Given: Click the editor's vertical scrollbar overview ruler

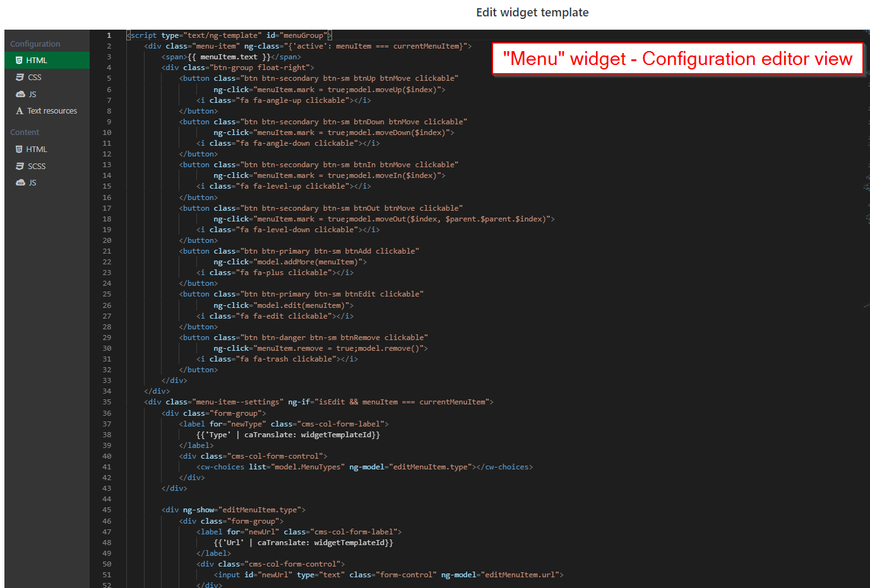Looking at the screenshot, I should tap(866, 309).
